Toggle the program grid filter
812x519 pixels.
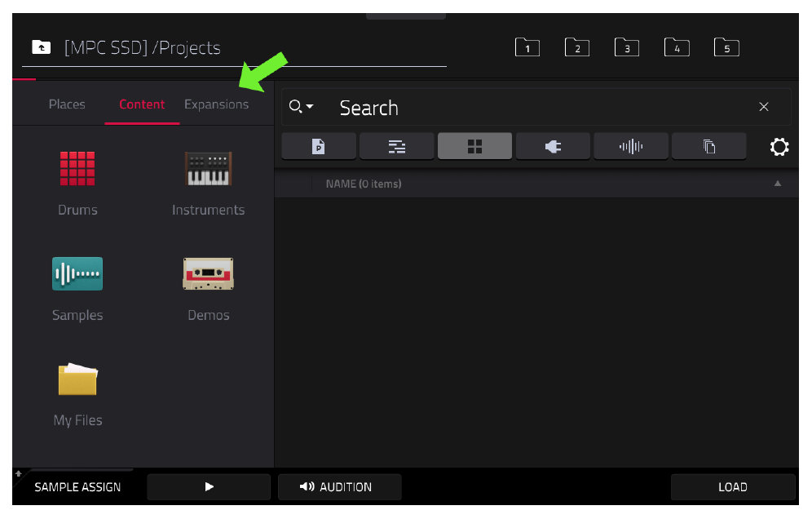coord(474,146)
